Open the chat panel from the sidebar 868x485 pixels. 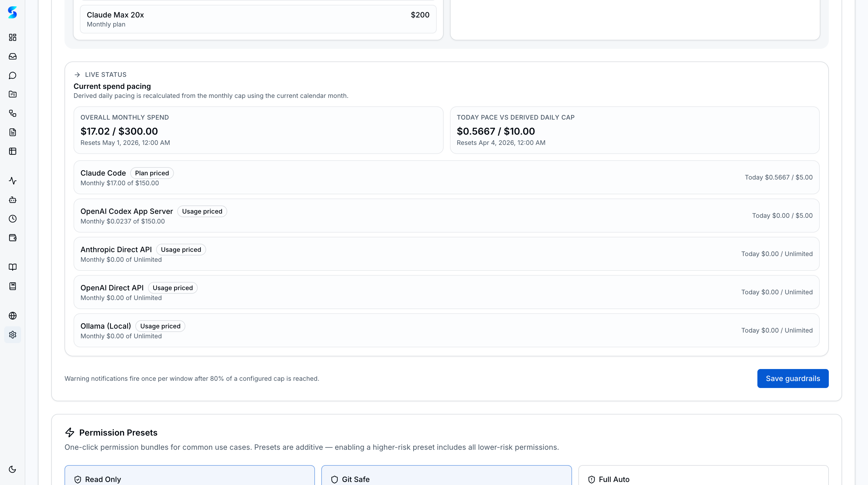pyautogui.click(x=12, y=75)
